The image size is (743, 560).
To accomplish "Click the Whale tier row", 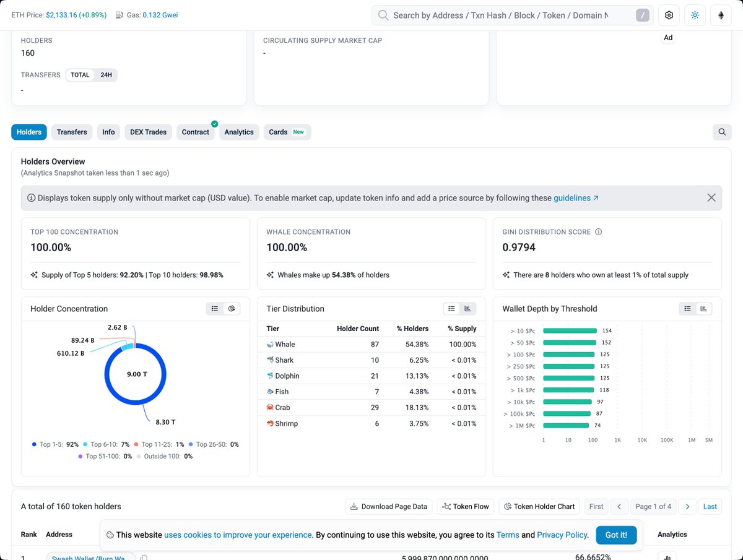I will point(371,345).
